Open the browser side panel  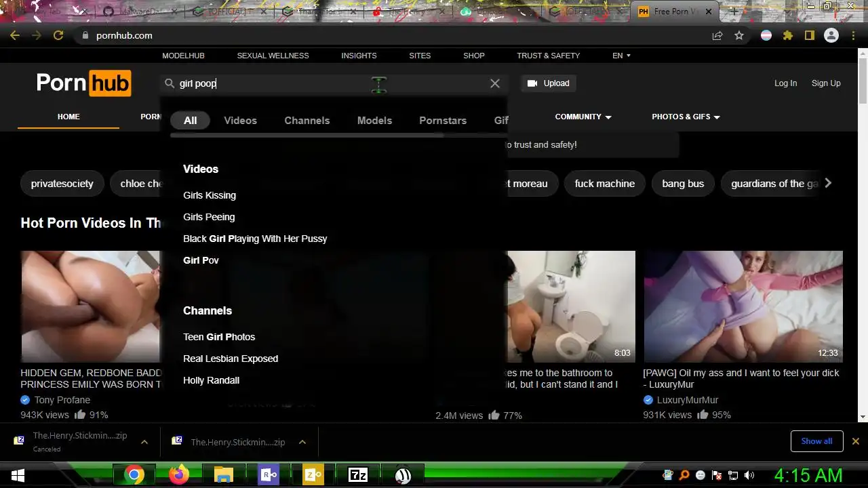[810, 35]
